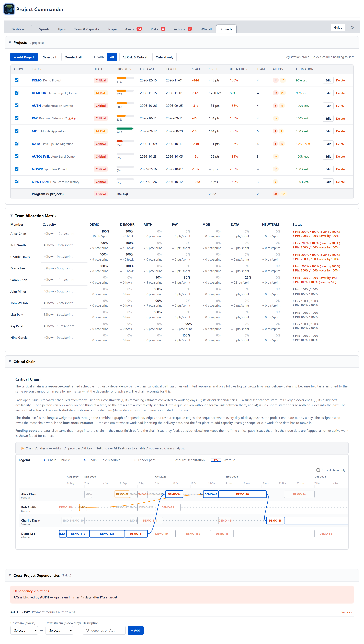Sort by the Utilization column heading
Image resolution: width=364 pixels, height=644 pixels.
pos(238,69)
